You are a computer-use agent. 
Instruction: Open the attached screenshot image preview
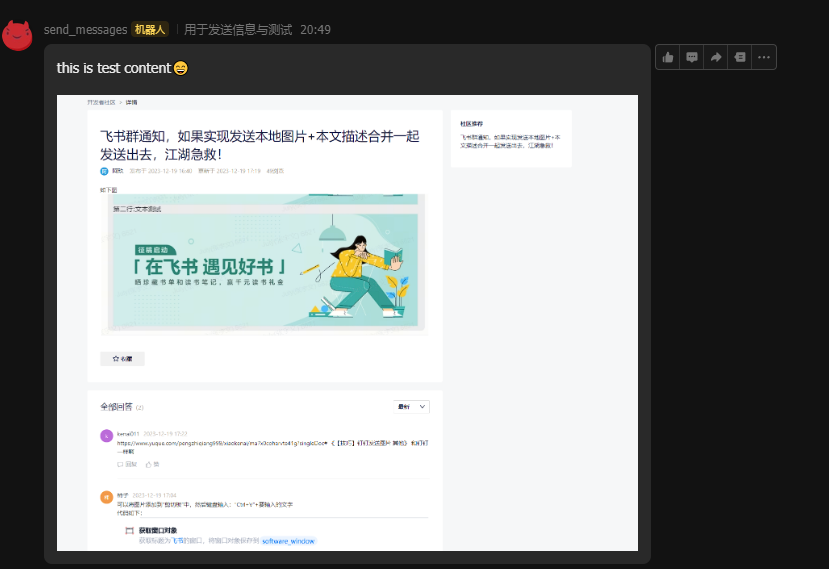coord(347,322)
